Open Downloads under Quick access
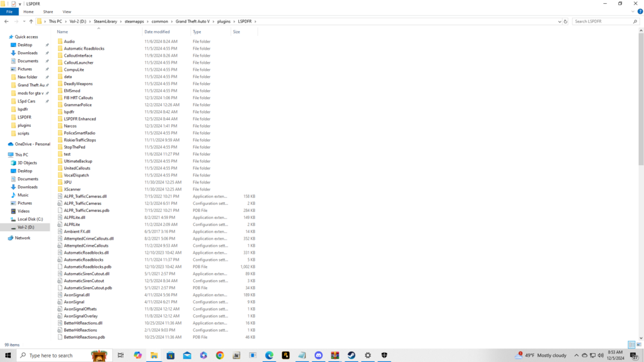644x362 pixels. 27,53
